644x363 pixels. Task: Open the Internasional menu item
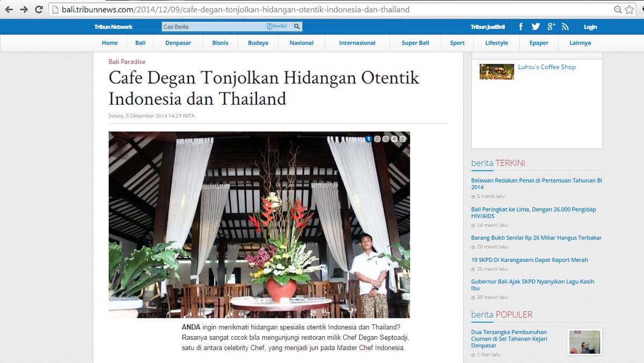[x=357, y=43]
